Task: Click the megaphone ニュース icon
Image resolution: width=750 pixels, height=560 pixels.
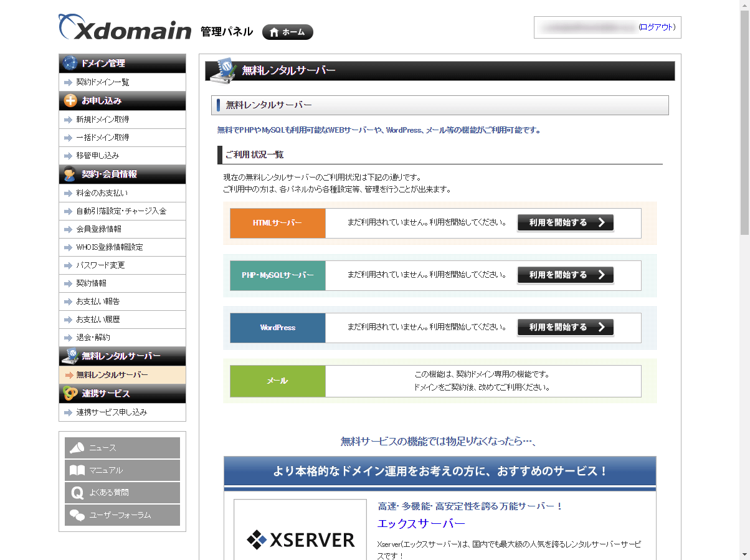Action: 77,448
